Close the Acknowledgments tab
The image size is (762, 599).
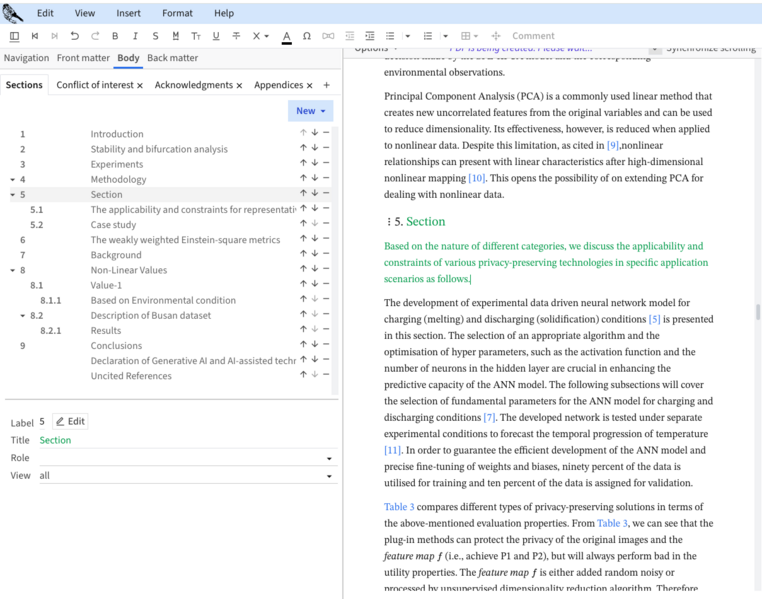click(240, 86)
